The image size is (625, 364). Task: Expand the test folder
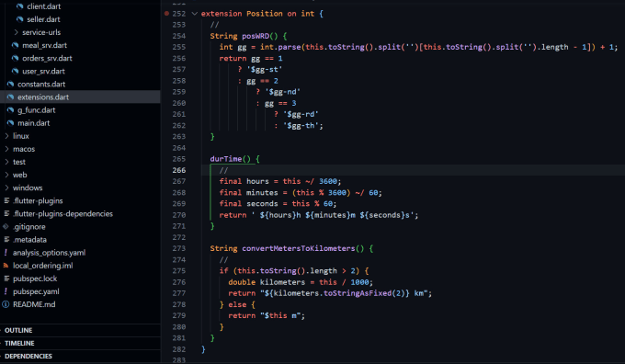[x=18, y=162]
